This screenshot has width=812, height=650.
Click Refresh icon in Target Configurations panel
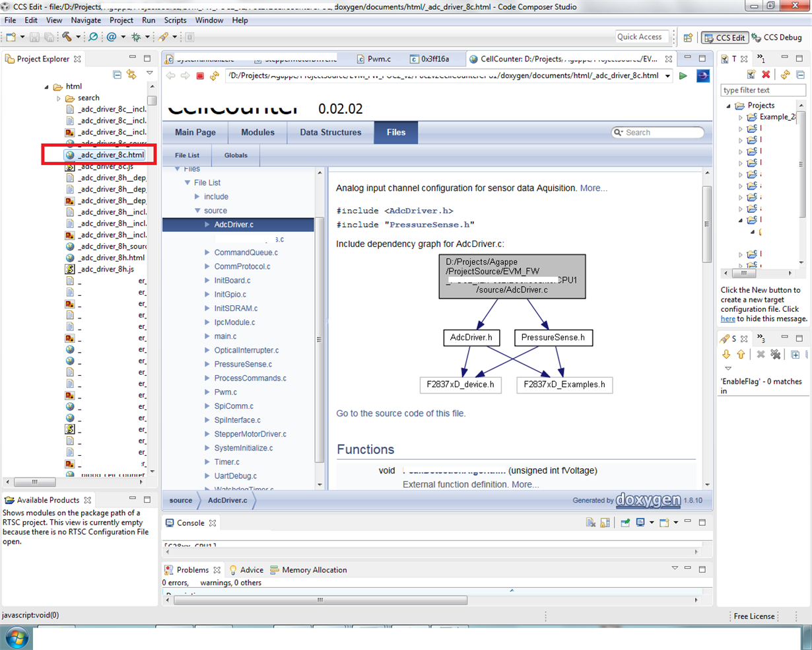pos(785,75)
